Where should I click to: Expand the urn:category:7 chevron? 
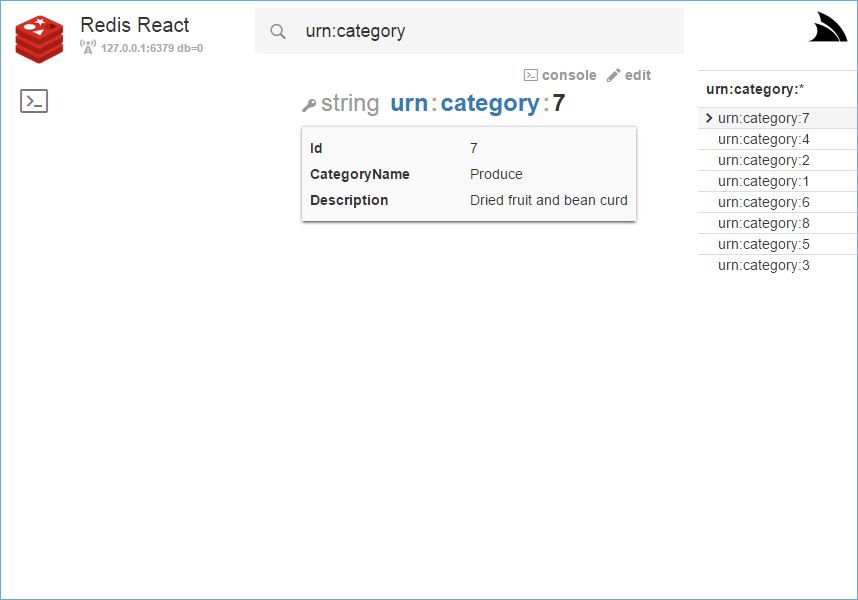click(709, 118)
